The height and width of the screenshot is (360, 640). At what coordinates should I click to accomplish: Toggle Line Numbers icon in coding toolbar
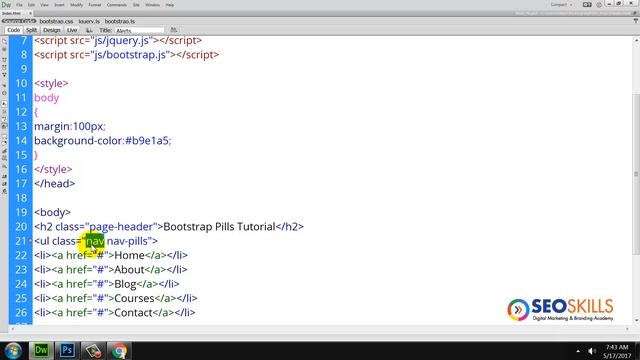[4, 104]
